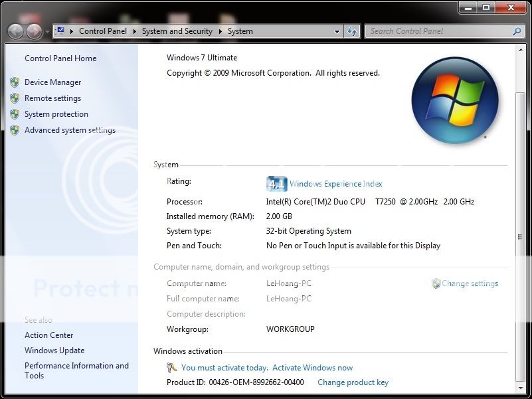
Task: Minimize the System window
Action: (x=468, y=7)
